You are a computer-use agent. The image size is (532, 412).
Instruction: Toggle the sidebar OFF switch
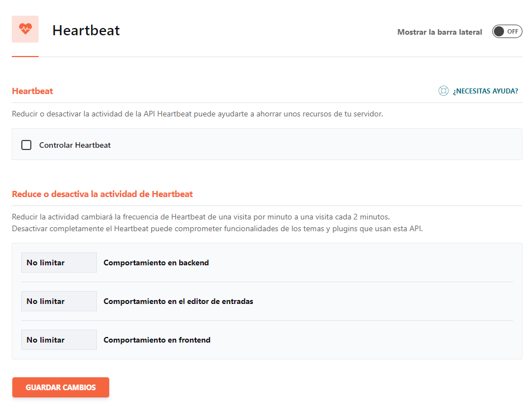[x=507, y=32]
